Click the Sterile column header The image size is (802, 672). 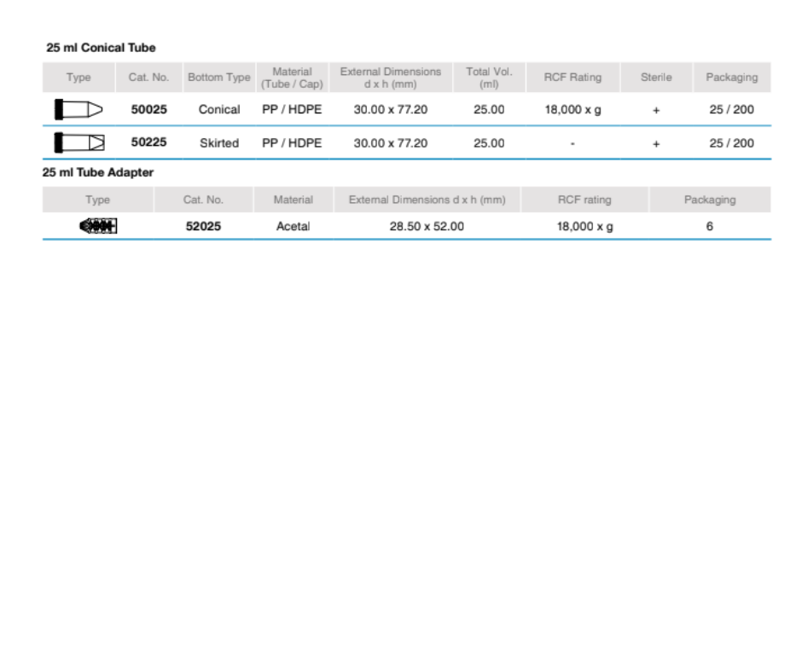coord(656,78)
